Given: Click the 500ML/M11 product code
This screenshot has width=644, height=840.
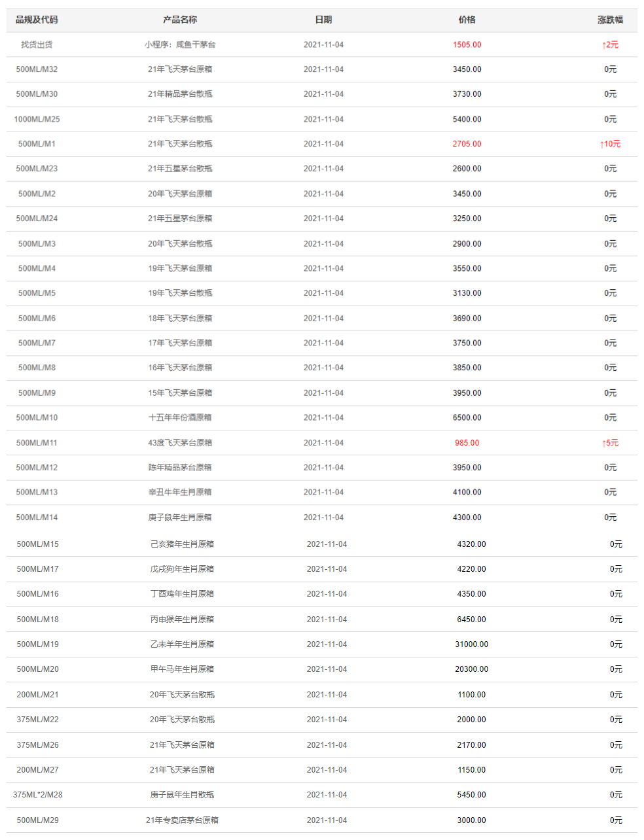Looking at the screenshot, I should coord(37,443).
